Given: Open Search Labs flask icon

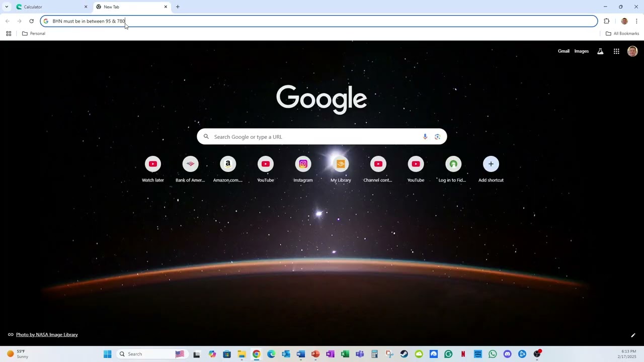Looking at the screenshot, I should (600, 51).
